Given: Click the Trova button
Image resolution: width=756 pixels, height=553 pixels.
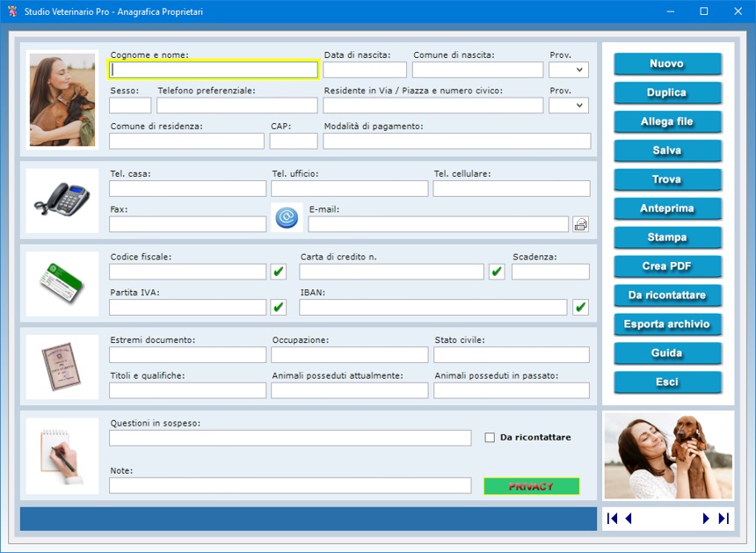Looking at the screenshot, I should [x=667, y=179].
